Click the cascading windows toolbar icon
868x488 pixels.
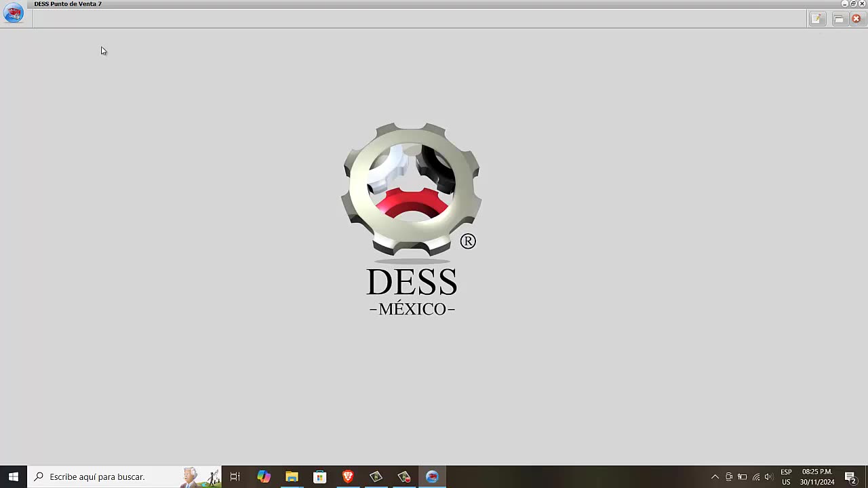839,19
